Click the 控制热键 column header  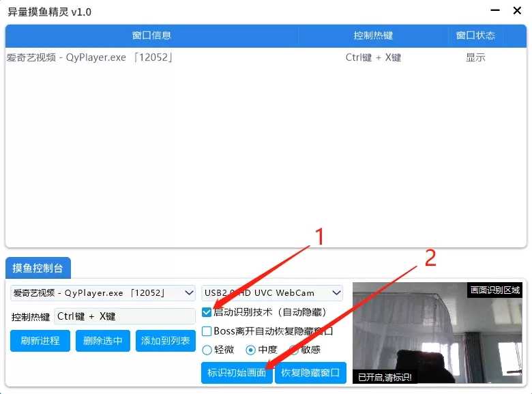(x=373, y=35)
